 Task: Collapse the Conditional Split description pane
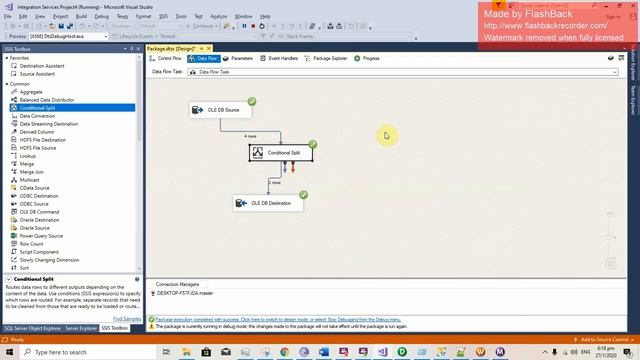pyautogui.click(x=9, y=279)
